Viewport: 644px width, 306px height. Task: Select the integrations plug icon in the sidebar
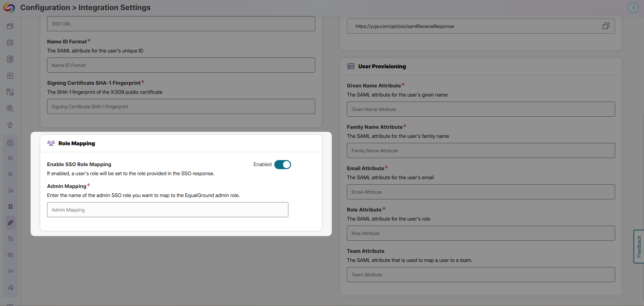10,222
